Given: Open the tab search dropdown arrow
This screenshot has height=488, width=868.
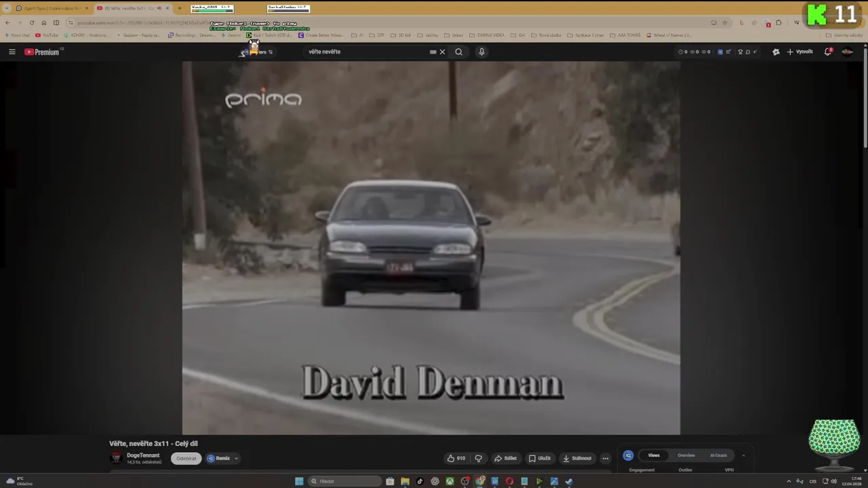Looking at the screenshot, I should coord(6,8).
